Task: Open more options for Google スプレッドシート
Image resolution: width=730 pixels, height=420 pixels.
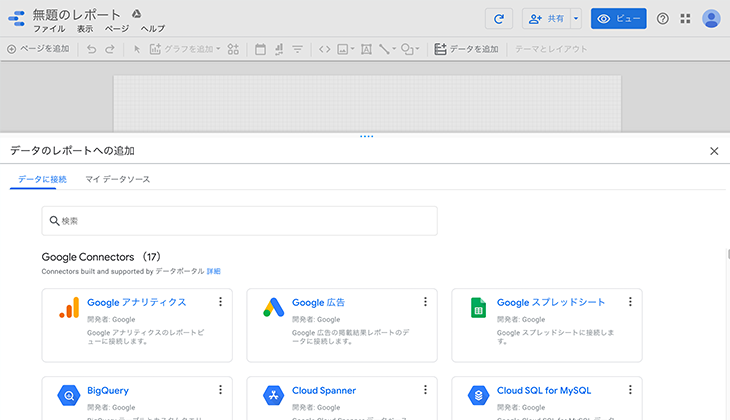Action: 630,302
